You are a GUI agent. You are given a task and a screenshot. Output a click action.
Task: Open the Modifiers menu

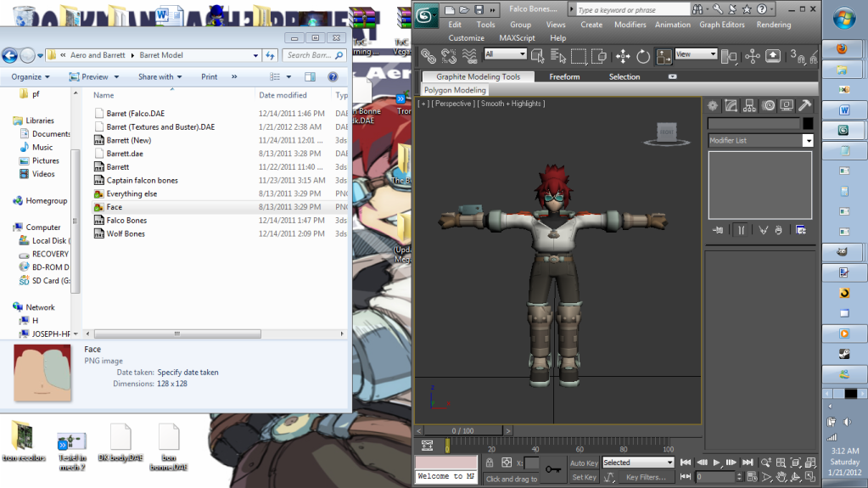(630, 25)
